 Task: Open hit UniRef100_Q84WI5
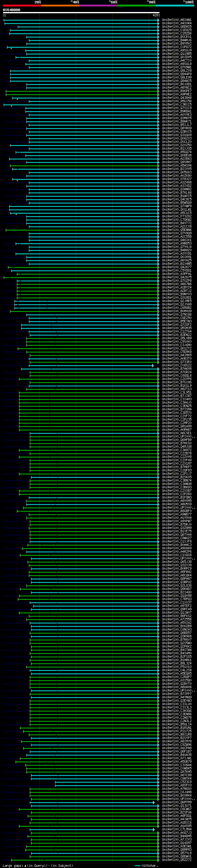[x=176, y=81]
